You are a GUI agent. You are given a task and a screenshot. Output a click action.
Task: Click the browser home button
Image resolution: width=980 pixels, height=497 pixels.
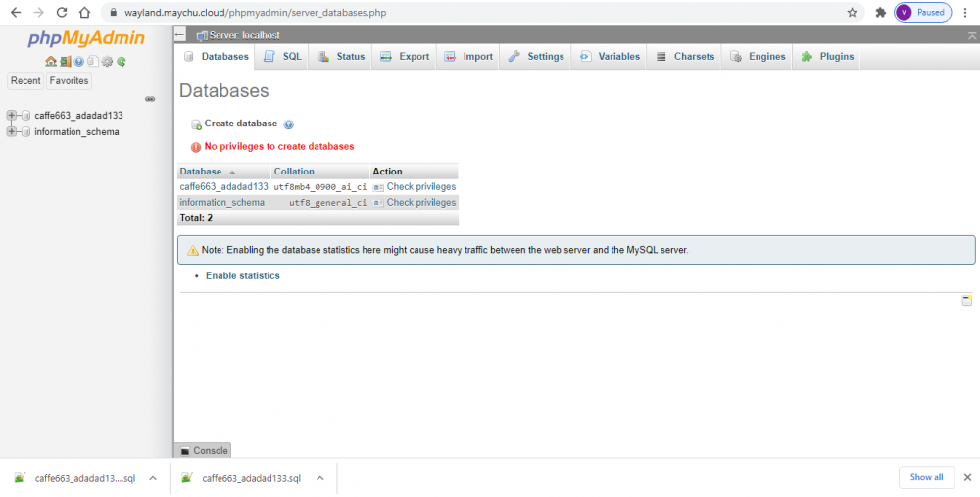(x=85, y=13)
